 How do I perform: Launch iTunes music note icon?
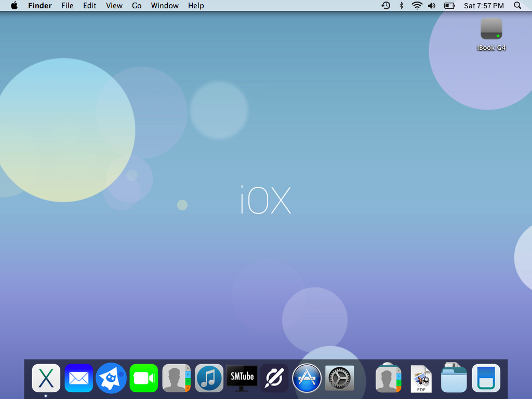(x=209, y=378)
